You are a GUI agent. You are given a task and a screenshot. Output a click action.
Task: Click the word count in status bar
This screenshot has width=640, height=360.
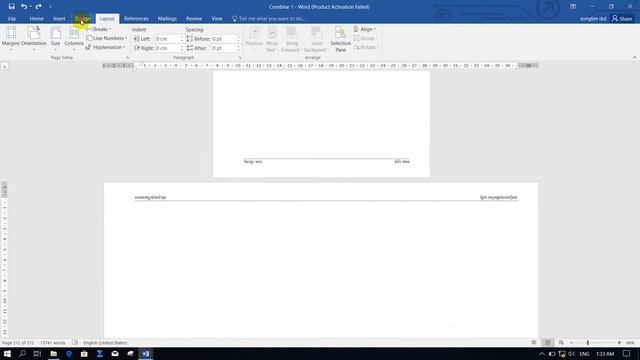click(53, 343)
